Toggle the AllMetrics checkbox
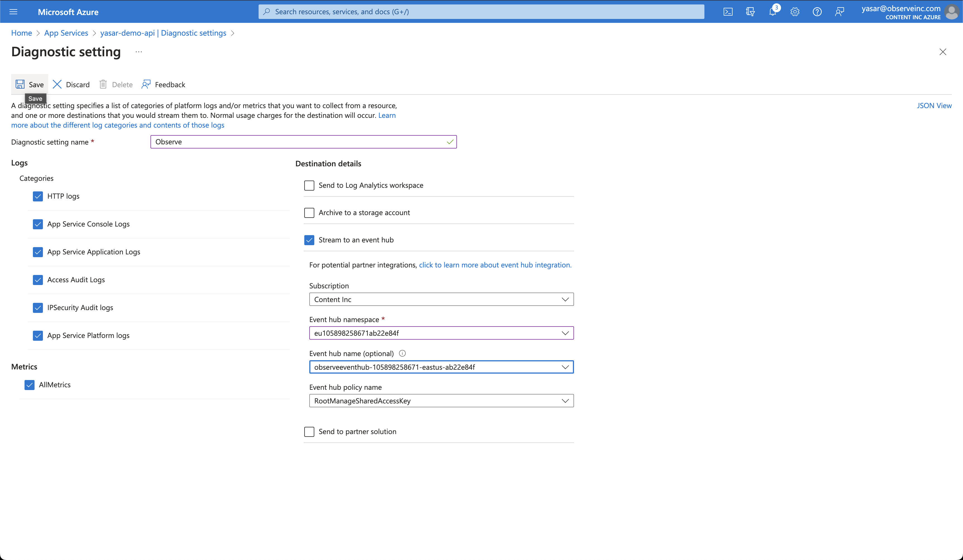This screenshot has width=963, height=560. [x=30, y=385]
